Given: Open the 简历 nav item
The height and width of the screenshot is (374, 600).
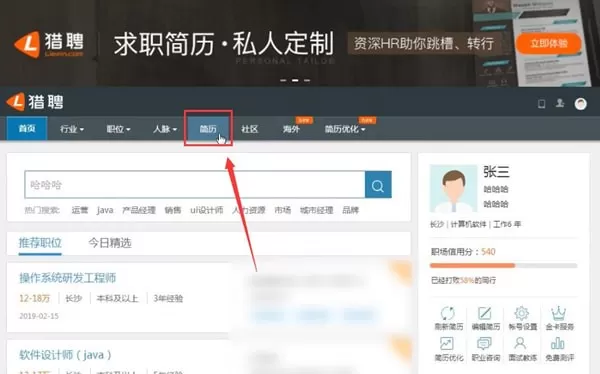Looking at the screenshot, I should pos(208,129).
